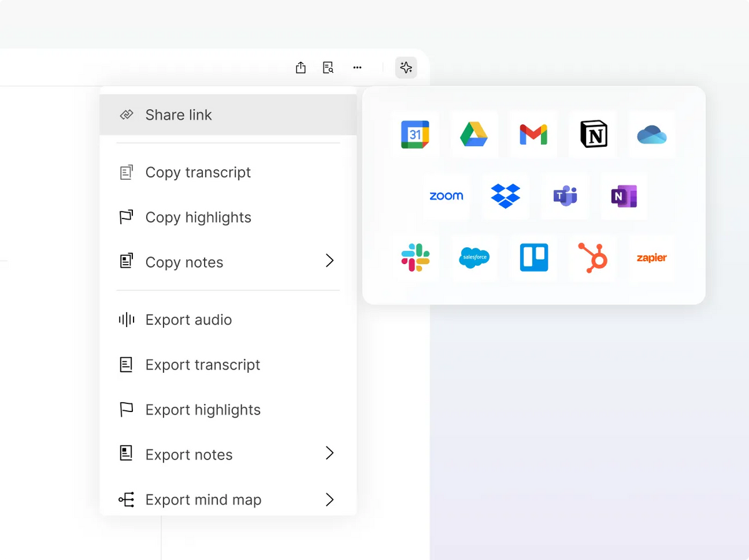This screenshot has width=749, height=560.
Task: Choose the Dropbox integration icon
Action: [x=506, y=196]
